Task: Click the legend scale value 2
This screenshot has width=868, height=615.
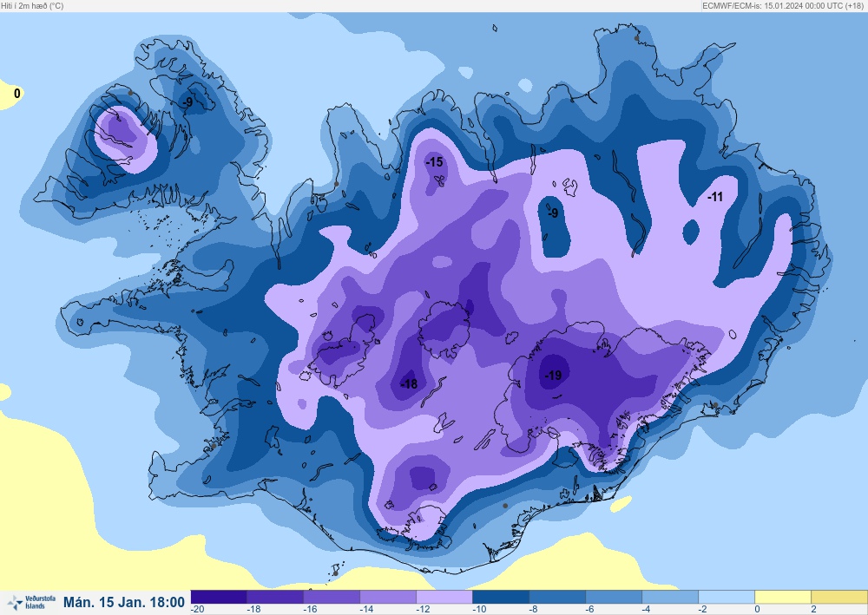Action: (814, 610)
